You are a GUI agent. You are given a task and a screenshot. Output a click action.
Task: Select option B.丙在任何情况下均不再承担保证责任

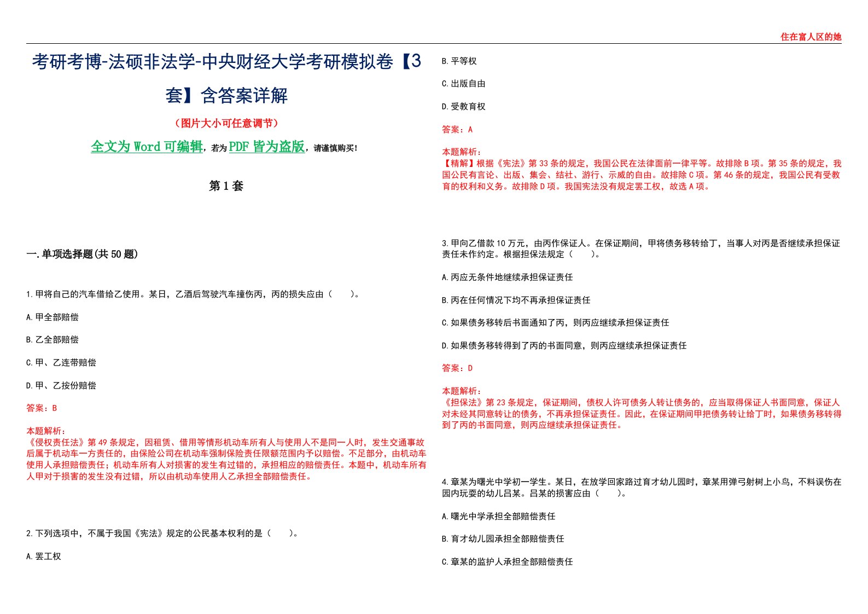[516, 300]
